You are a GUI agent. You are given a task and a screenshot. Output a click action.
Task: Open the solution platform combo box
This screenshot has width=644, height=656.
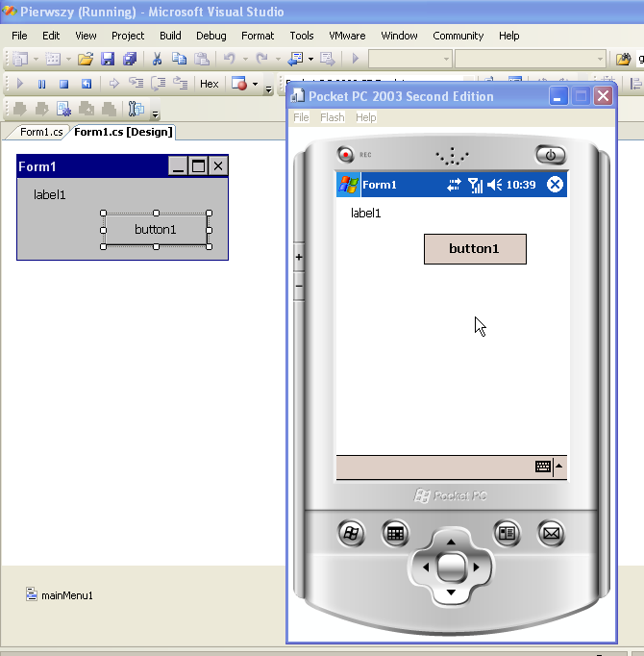tap(530, 59)
